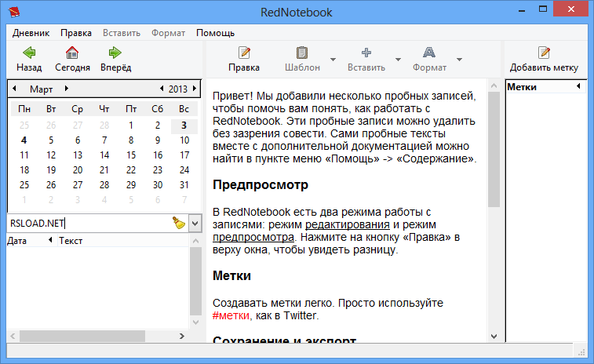The width and height of the screenshot is (594, 364).
Task: Maximize the RedNotebook window
Action: [x=543, y=9]
